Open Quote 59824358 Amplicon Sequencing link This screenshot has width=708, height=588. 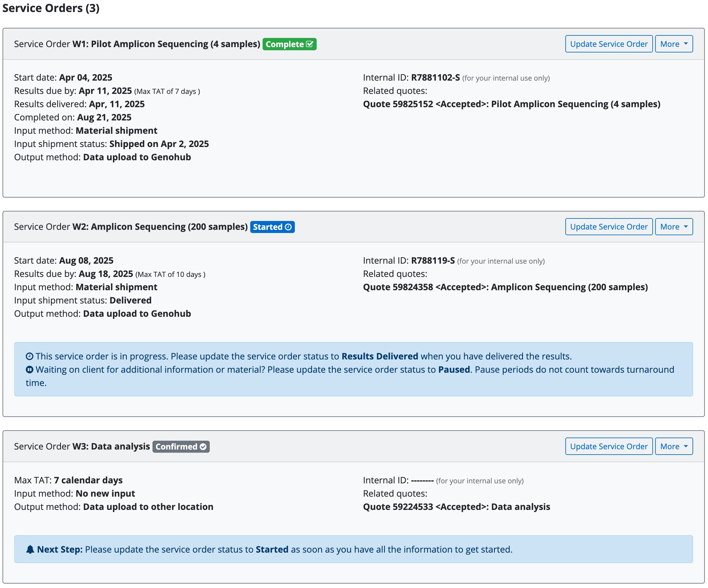[506, 287]
